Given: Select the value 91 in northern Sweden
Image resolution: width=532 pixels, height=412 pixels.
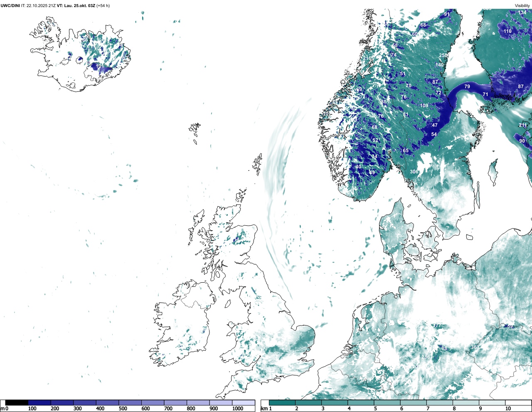Looking at the screenshot, I should pyautogui.click(x=447, y=14).
